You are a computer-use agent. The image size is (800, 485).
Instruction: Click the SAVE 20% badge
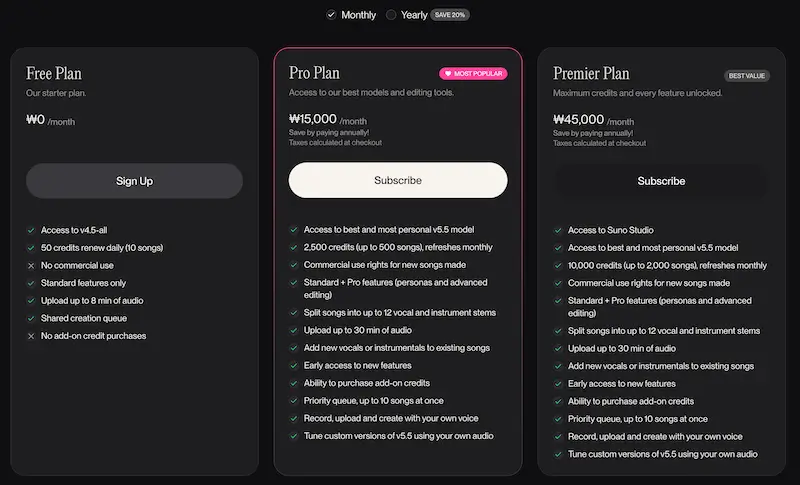449,15
